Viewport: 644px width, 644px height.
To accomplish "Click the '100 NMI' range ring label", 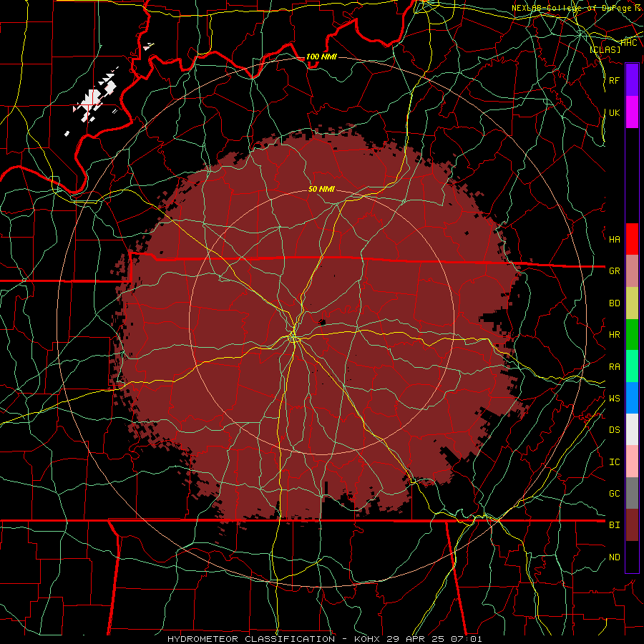I will pyautogui.click(x=321, y=57).
